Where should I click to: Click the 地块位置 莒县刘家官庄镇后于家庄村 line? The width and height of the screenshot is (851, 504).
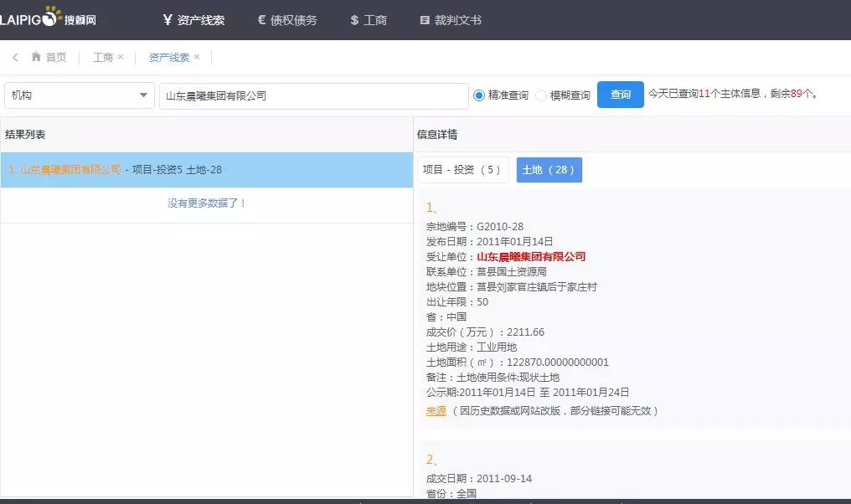[x=511, y=286]
